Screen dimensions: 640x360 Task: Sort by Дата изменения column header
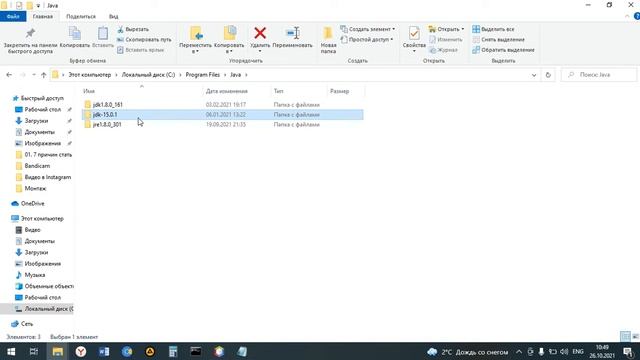(x=227, y=91)
